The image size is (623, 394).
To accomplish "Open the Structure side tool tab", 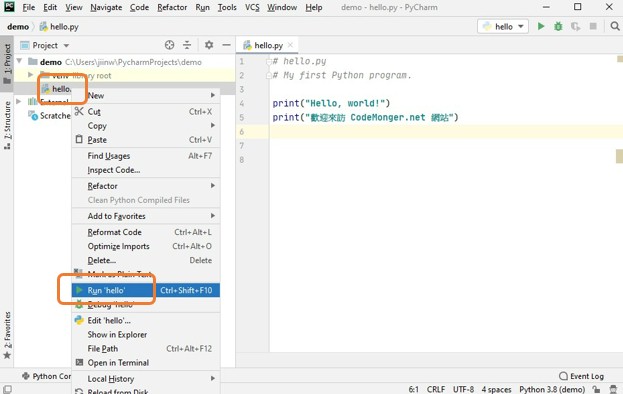I will click(x=7, y=125).
